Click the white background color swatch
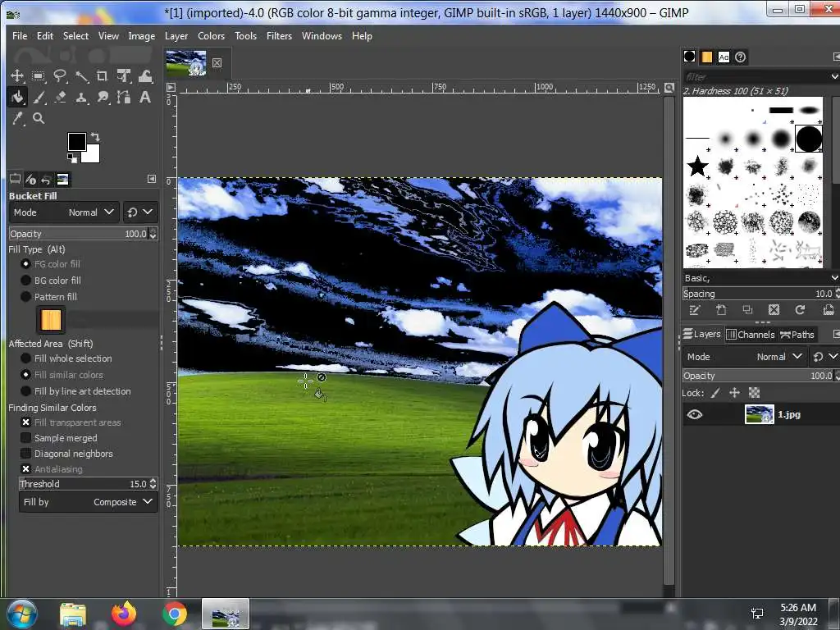840x630 pixels. (92, 155)
